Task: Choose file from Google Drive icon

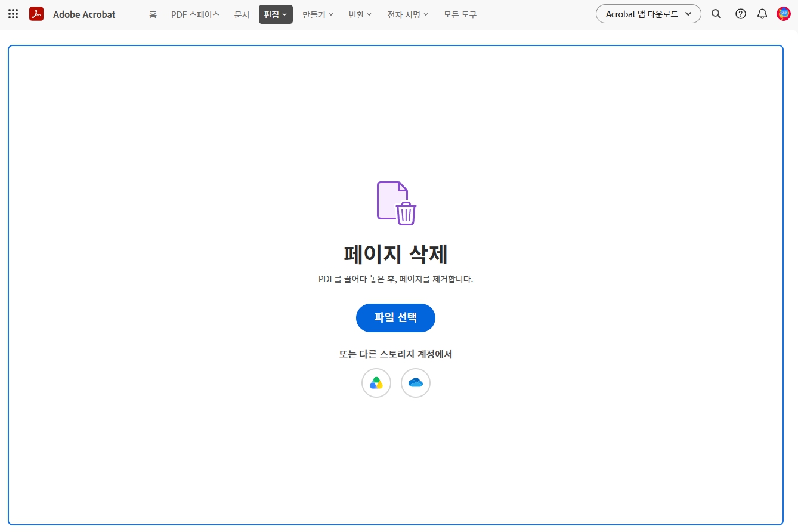Action: 376,383
